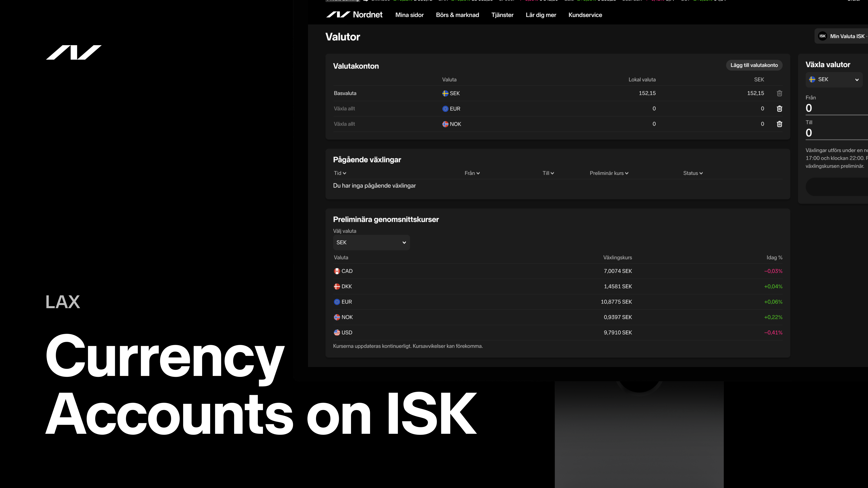Click the +0,22% change for NOK

pos(773,317)
